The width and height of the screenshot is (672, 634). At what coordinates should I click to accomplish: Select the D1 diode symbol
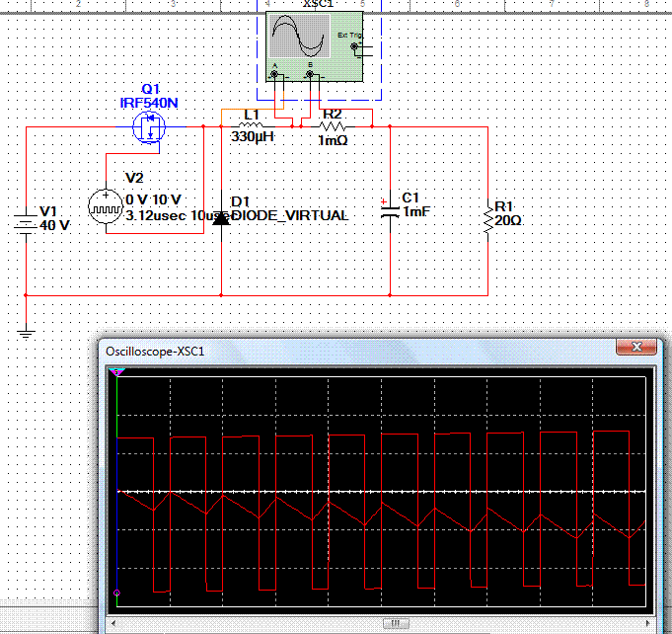221,218
